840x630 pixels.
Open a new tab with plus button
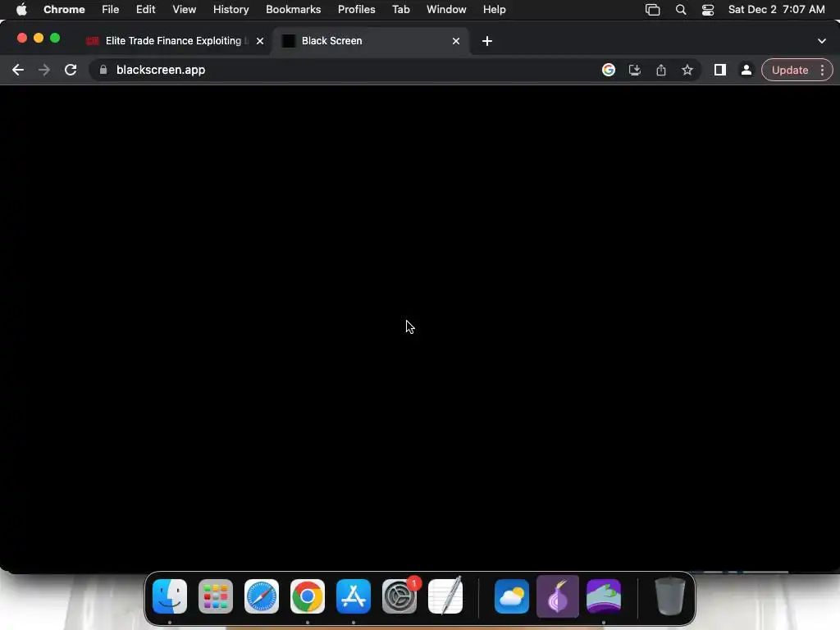487,41
